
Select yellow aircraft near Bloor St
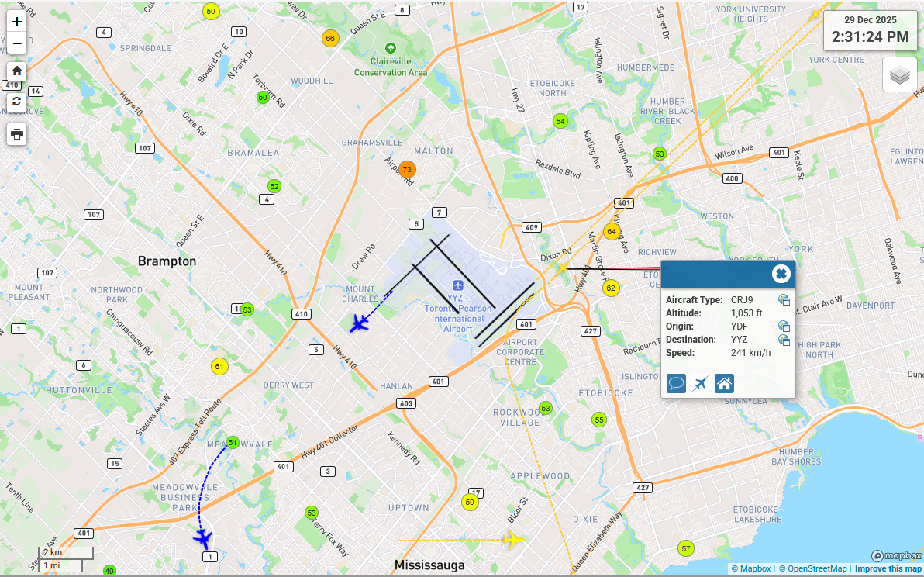512,540
